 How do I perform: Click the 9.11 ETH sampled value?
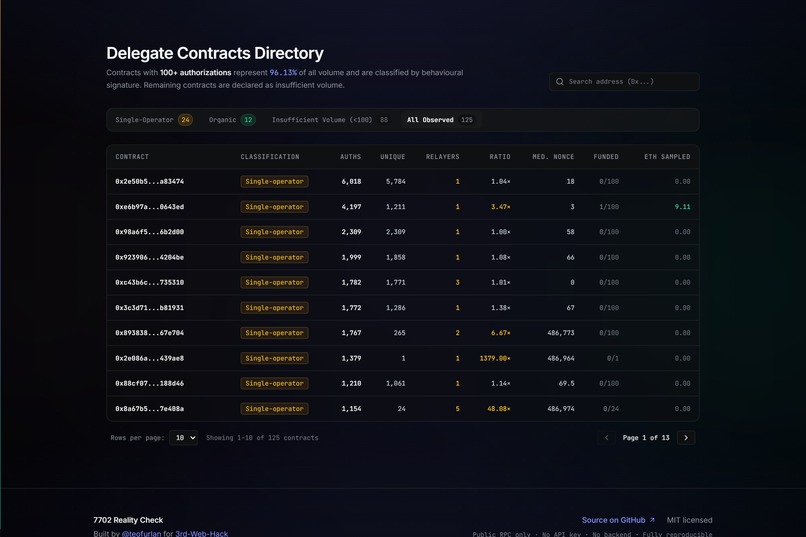point(683,207)
